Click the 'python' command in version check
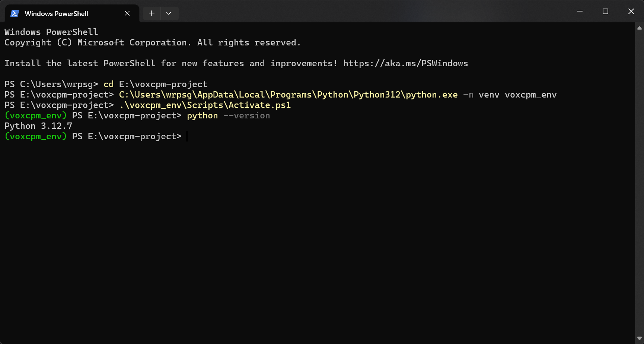This screenshot has height=344, width=644. coord(203,116)
